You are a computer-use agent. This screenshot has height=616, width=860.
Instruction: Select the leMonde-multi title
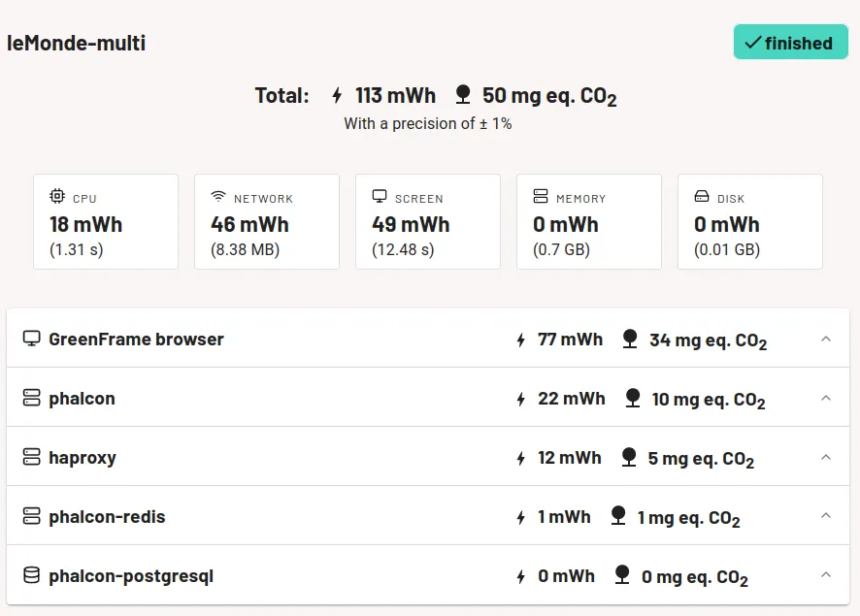pos(77,43)
